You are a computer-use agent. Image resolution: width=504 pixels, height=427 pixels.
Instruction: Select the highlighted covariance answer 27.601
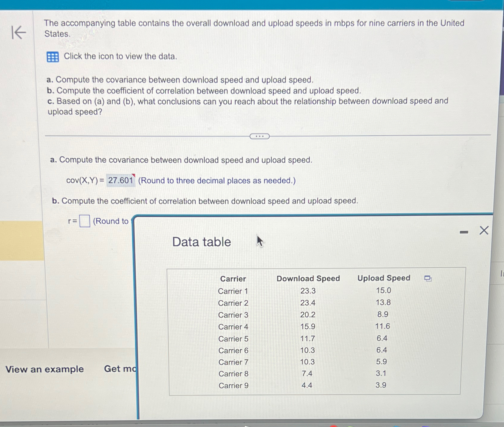121,180
